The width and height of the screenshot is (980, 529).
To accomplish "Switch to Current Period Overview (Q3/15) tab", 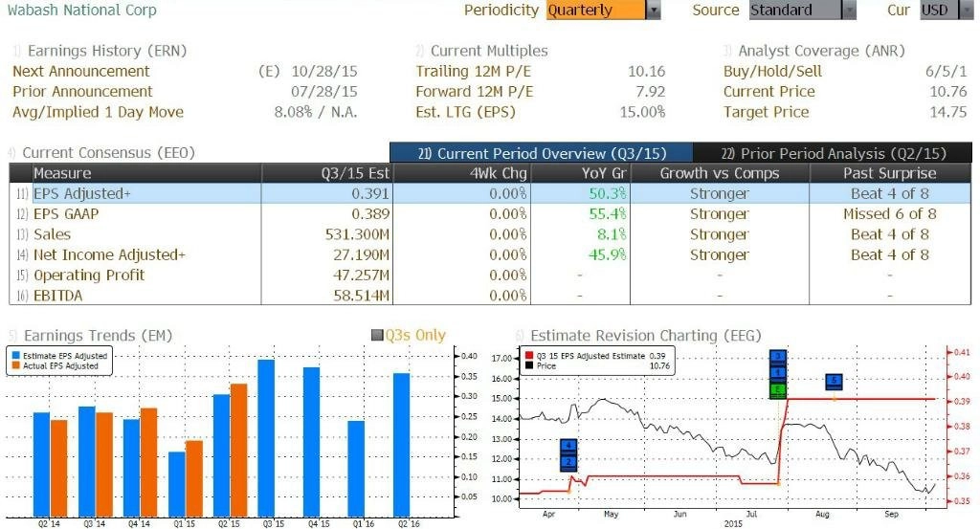I will (x=542, y=153).
